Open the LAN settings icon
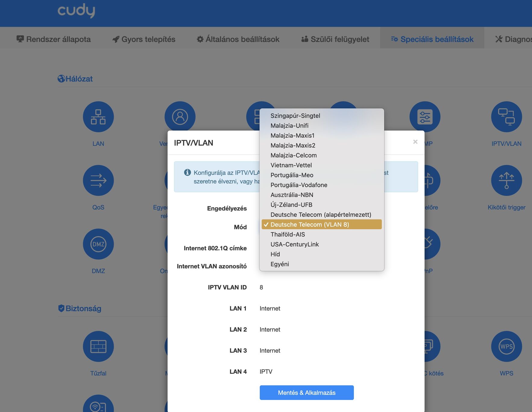Image resolution: width=532 pixels, height=412 pixels. [98, 117]
